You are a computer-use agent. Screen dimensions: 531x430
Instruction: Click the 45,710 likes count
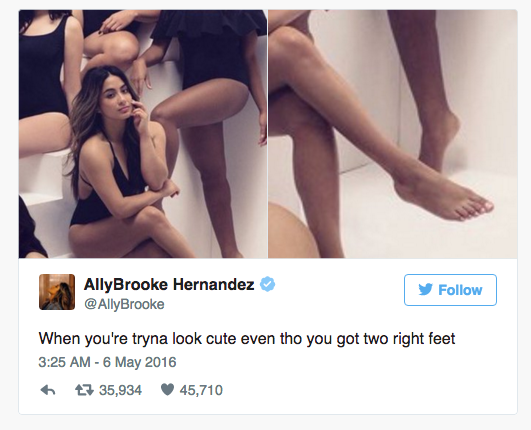[201, 390]
